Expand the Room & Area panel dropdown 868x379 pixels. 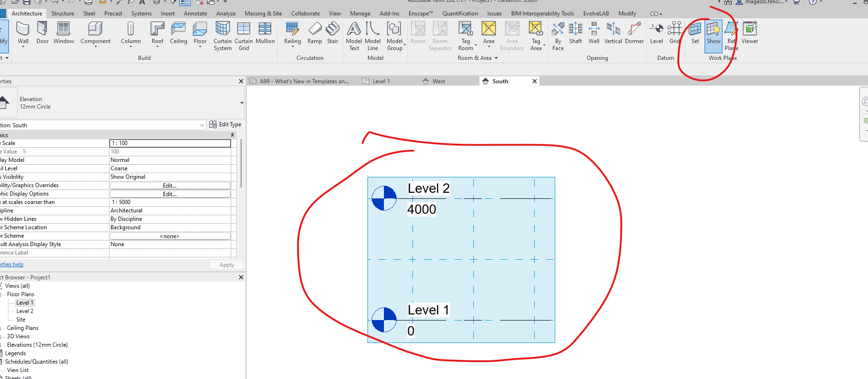pyautogui.click(x=496, y=58)
